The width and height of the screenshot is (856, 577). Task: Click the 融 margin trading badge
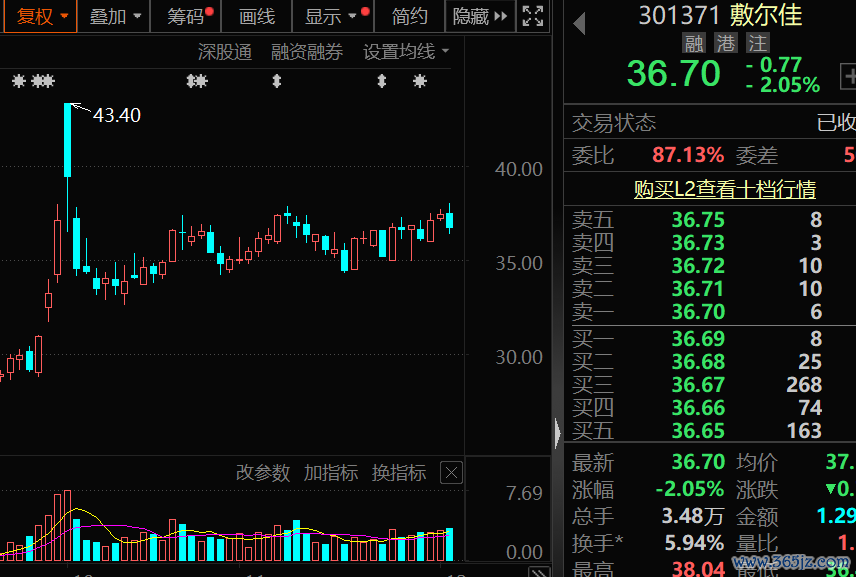point(693,44)
